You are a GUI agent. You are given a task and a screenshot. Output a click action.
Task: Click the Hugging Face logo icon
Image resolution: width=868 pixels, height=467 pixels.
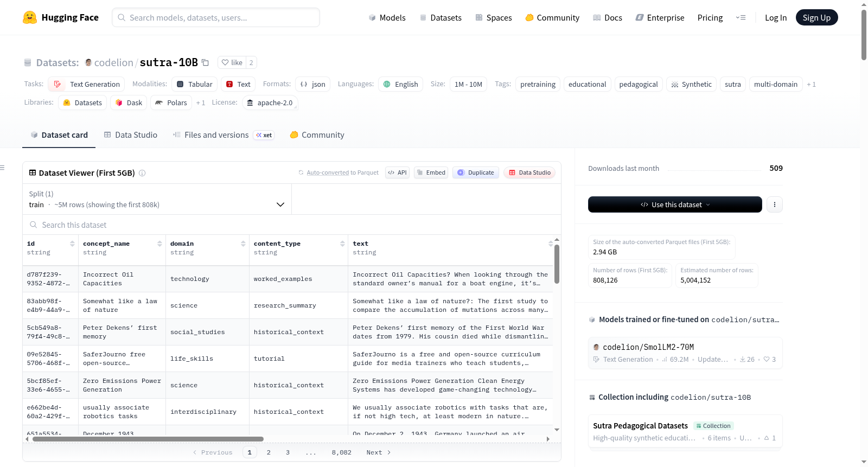click(30, 17)
